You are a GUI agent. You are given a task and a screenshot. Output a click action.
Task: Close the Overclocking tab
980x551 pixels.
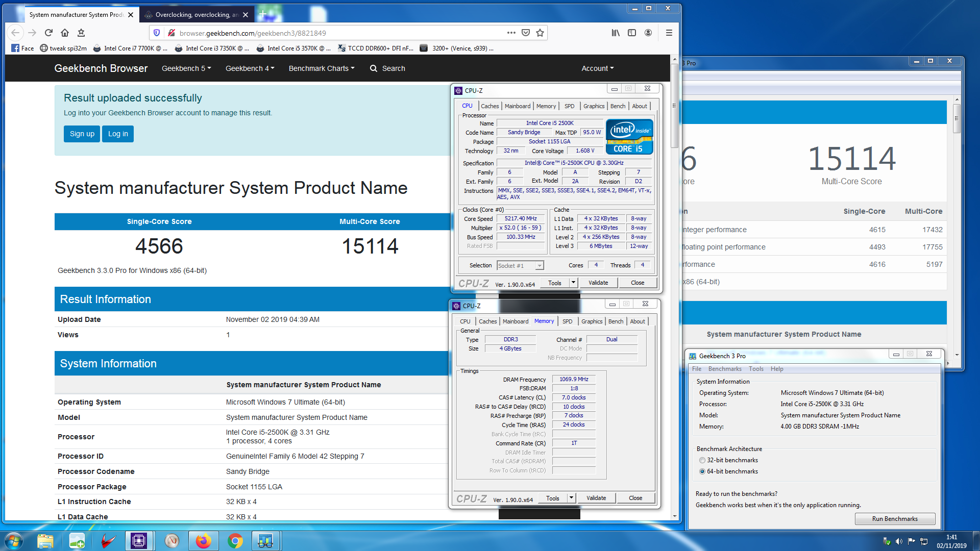coord(246,15)
